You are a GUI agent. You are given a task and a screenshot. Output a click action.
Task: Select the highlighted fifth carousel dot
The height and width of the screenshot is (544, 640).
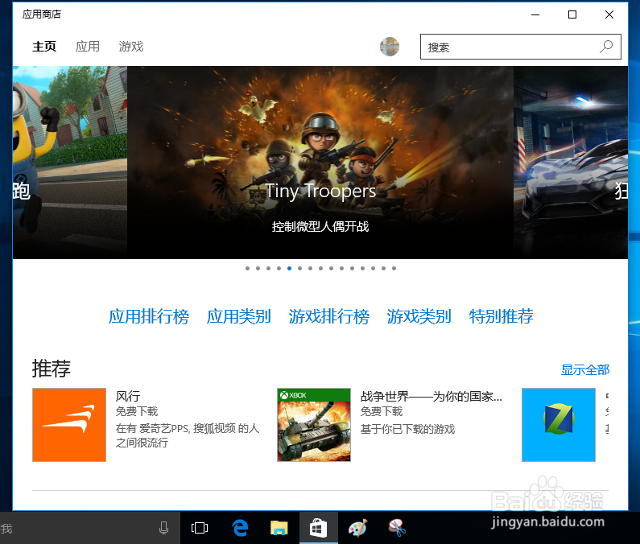(289, 268)
